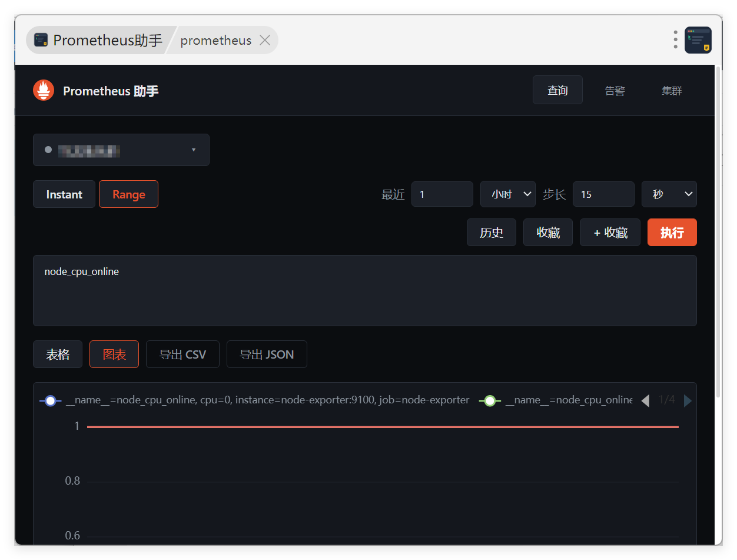Click the Prometheus助手 favicon in tab

41,40
